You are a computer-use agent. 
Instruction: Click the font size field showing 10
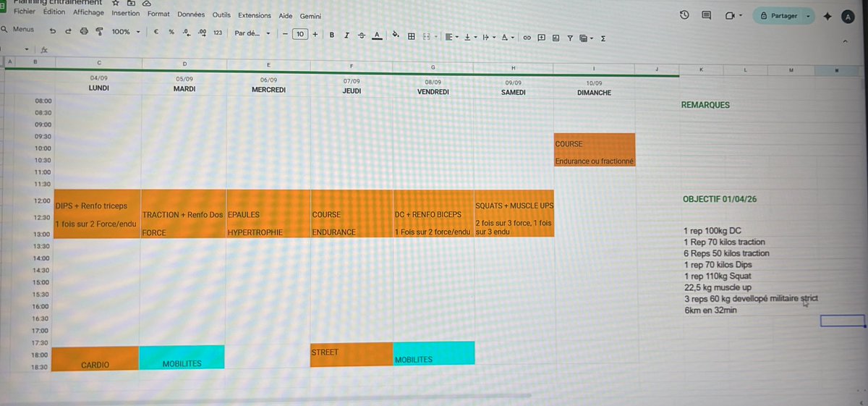[x=300, y=33]
